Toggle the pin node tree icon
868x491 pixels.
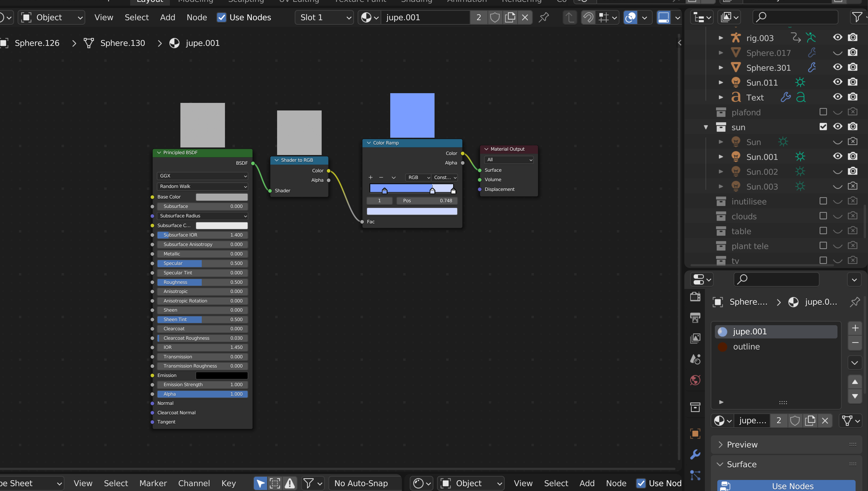pyautogui.click(x=544, y=17)
